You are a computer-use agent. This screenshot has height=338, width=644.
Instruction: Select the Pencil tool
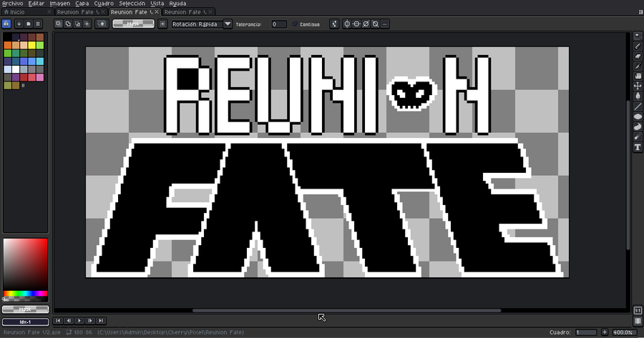tap(638, 46)
